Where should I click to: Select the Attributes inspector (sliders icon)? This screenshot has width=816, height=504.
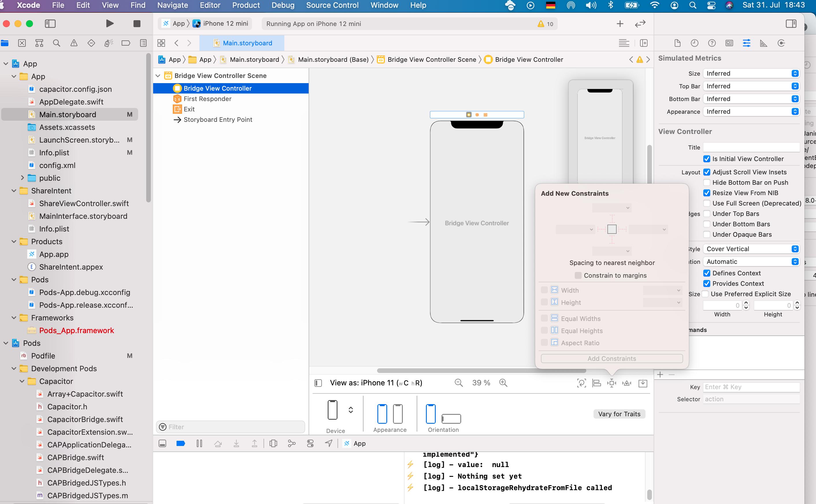(746, 43)
